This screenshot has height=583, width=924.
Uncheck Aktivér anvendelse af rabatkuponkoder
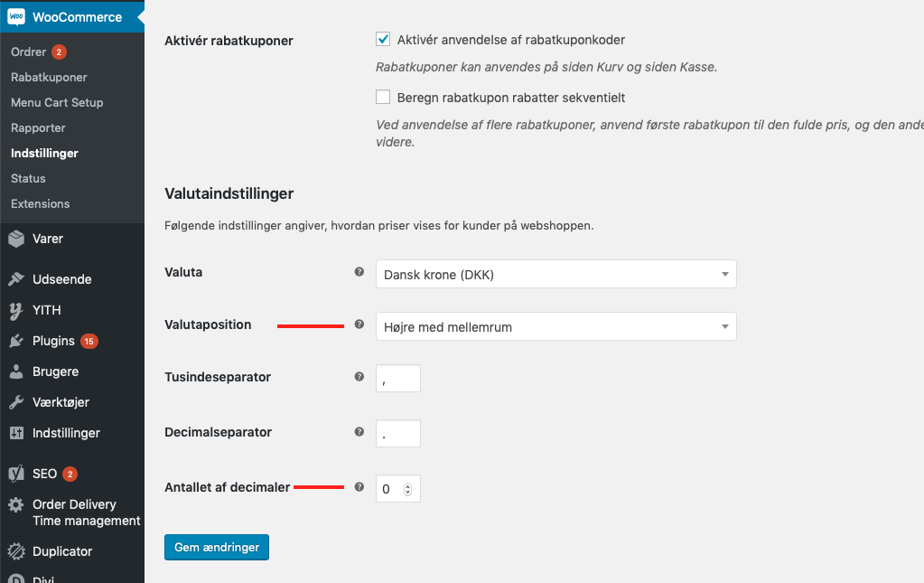pos(383,40)
